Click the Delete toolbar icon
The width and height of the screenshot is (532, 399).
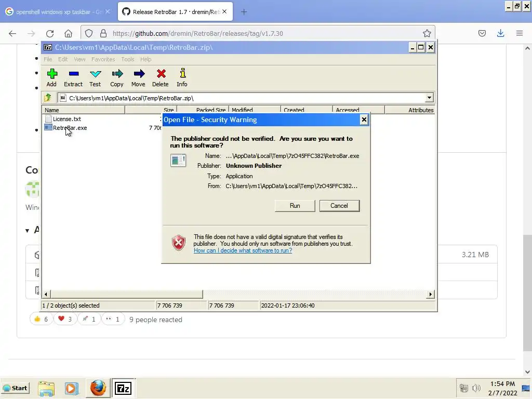coord(161,78)
